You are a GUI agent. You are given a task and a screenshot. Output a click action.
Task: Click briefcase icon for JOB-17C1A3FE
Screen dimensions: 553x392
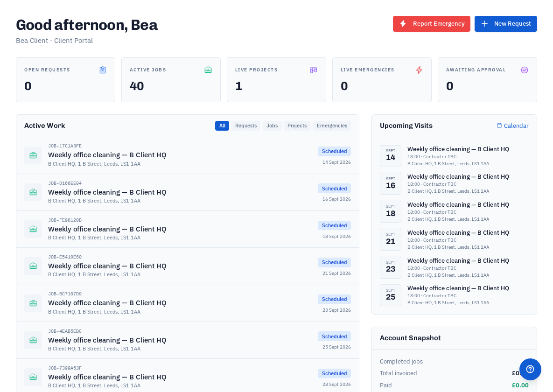pos(33,155)
